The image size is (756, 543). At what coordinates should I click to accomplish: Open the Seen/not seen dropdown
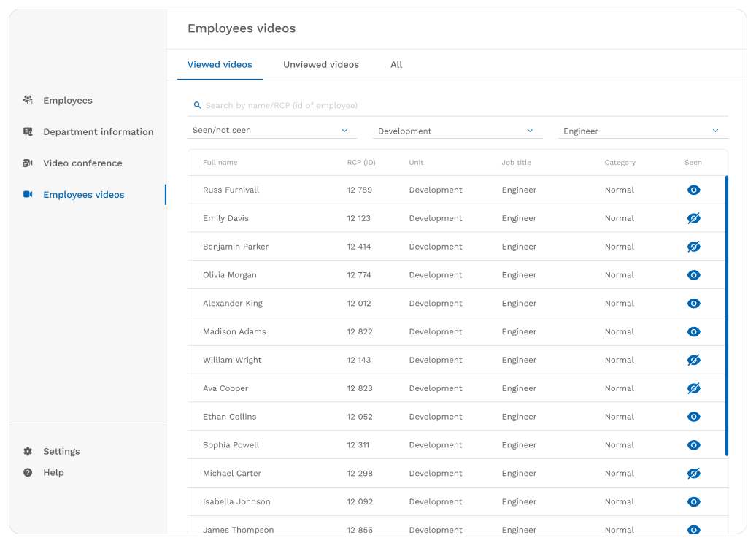[271, 130]
